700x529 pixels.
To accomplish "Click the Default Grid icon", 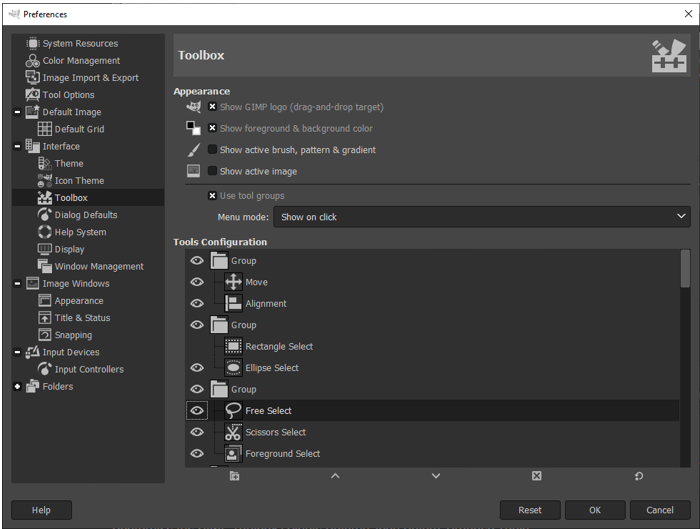I will [45, 129].
